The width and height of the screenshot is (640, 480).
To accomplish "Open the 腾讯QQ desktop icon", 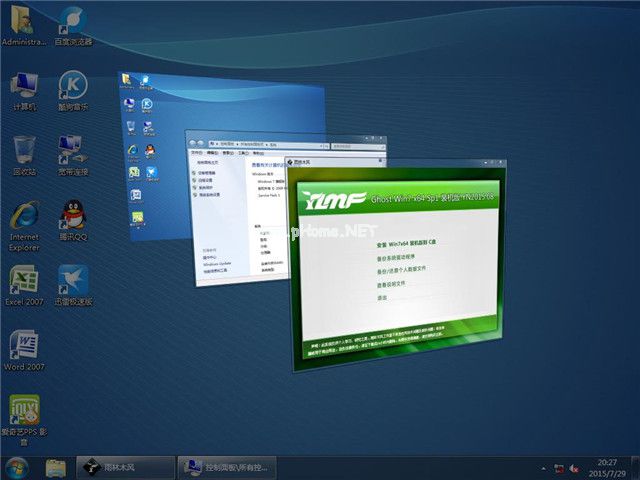I will click(72, 216).
